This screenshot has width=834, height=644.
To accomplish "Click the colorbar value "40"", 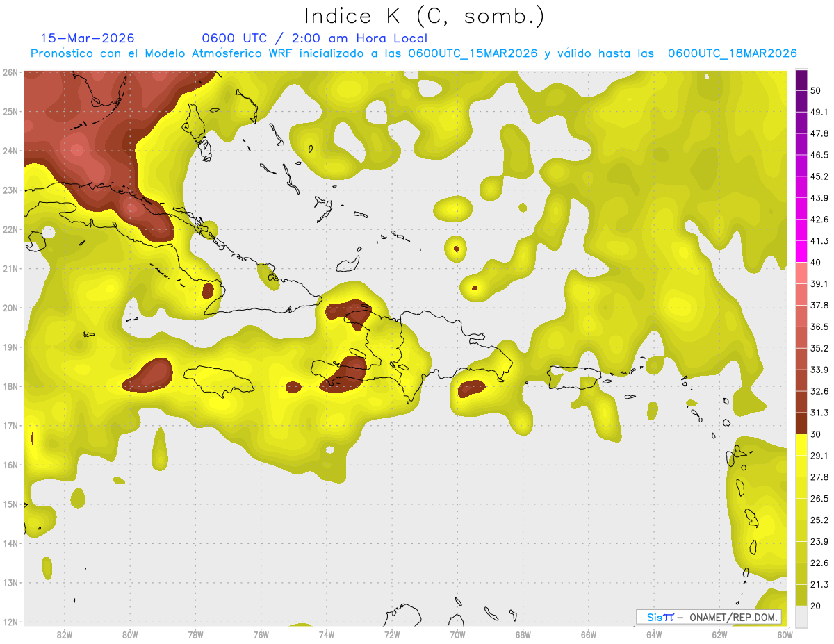I will click(816, 262).
